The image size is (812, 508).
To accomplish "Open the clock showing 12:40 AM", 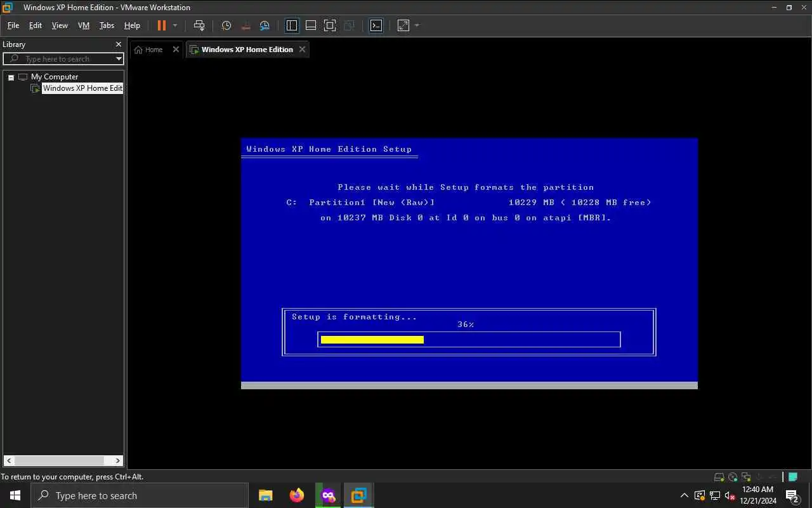I will 757,495.
